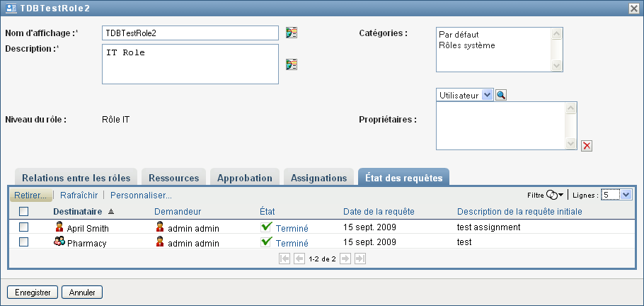Click sort indicator beside Destinataire header
Viewport: 644px width, 306px height.
[x=110, y=212]
